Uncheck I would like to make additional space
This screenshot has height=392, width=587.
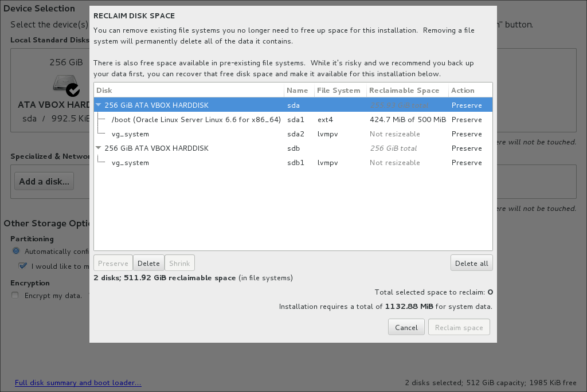(x=22, y=265)
